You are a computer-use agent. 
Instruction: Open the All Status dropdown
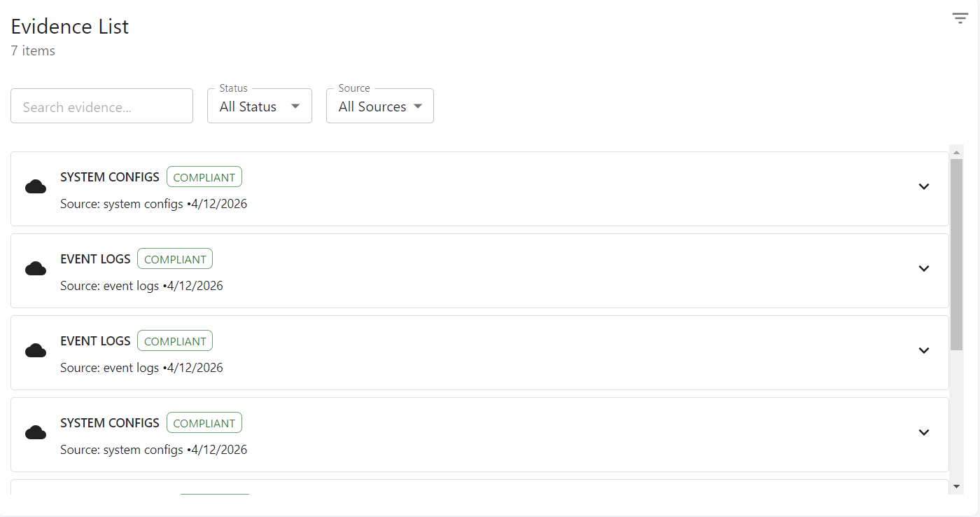tap(260, 106)
